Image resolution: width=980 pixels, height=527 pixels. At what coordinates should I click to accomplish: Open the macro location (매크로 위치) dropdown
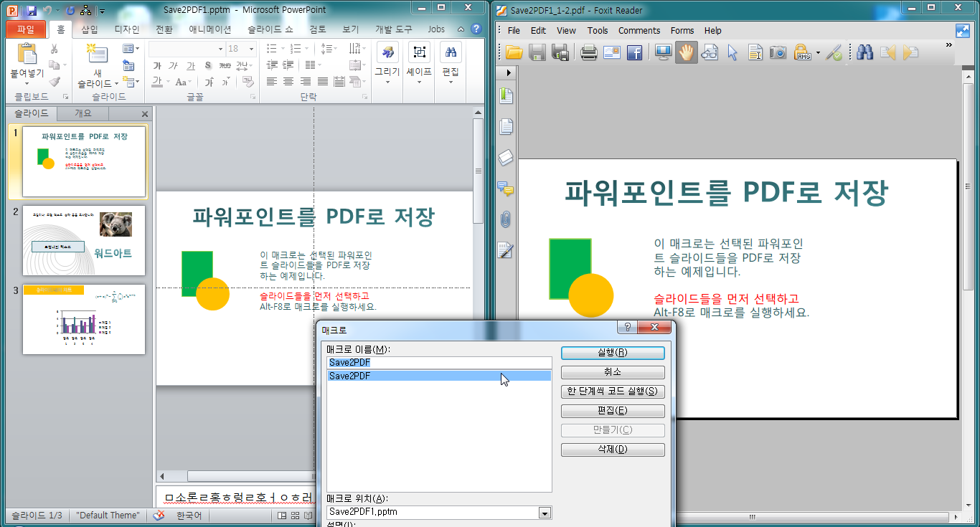[x=545, y=513]
